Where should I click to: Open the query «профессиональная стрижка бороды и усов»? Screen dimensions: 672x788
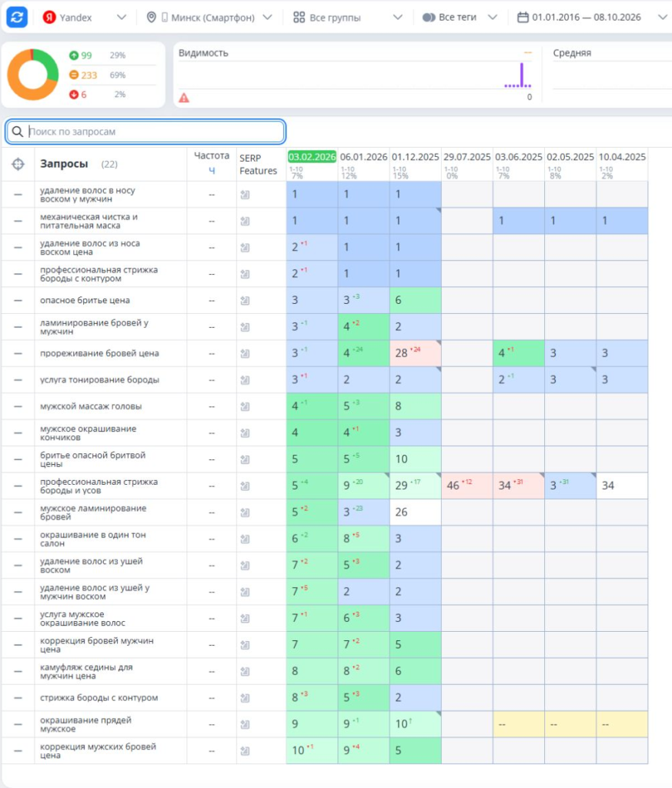(99, 486)
